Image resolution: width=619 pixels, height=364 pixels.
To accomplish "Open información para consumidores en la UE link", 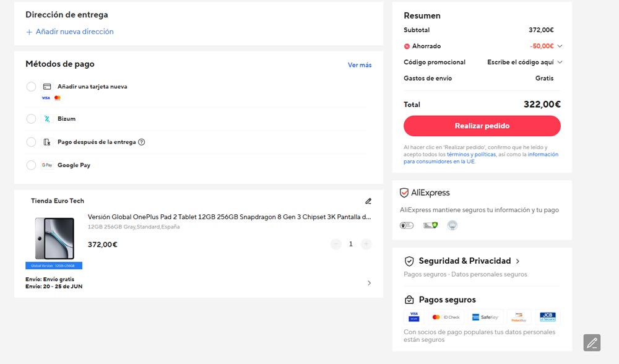I will click(481, 158).
